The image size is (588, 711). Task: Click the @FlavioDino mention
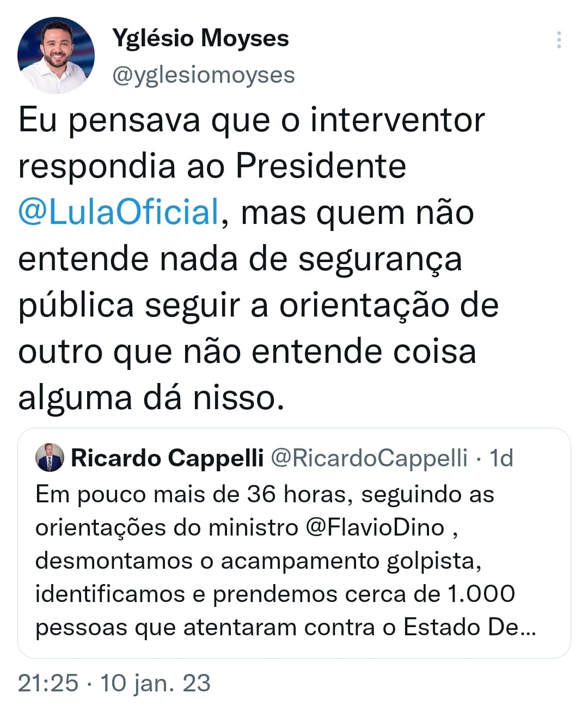(375, 527)
